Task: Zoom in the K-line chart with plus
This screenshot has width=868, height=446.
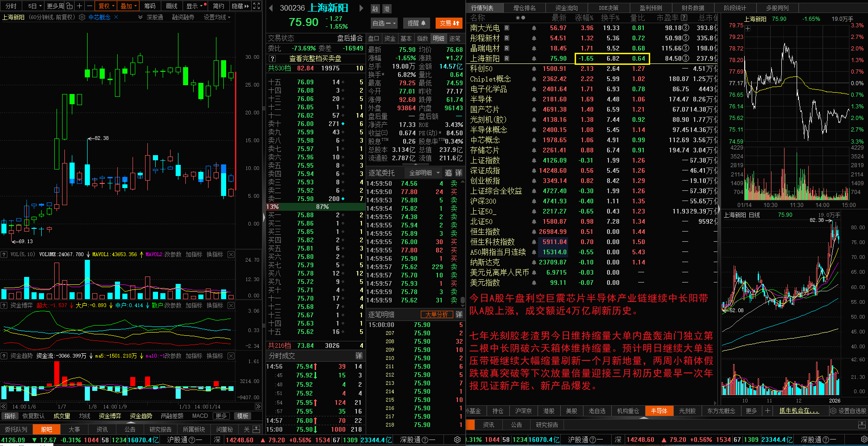Action: 80,6
